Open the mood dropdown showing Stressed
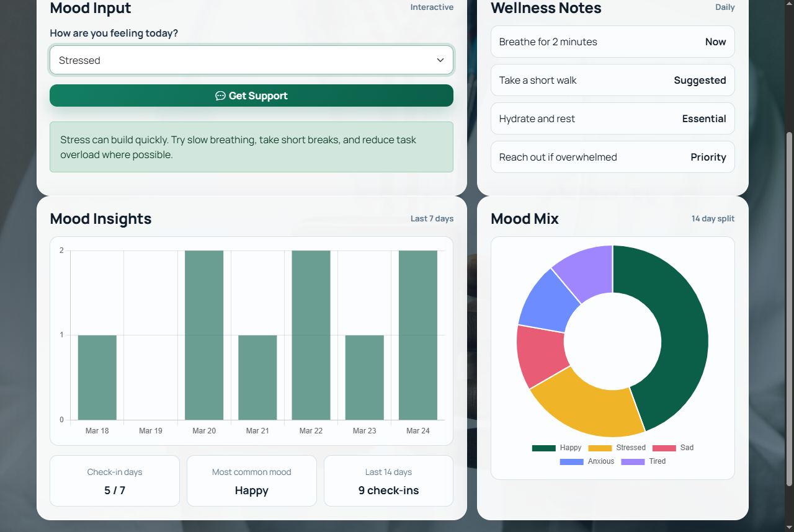Screen dimensions: 794x532 click(x=251, y=60)
